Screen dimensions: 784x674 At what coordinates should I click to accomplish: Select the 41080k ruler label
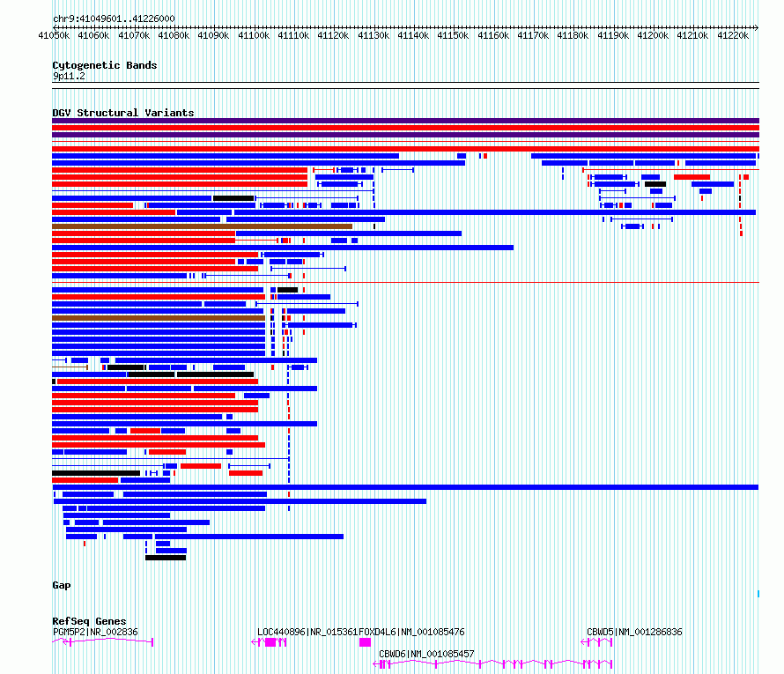(x=174, y=35)
